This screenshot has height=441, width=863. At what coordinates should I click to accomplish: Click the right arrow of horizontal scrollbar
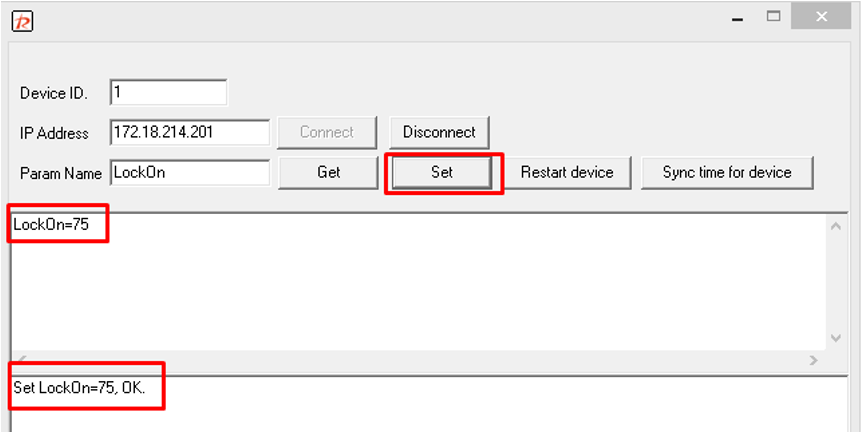point(813,360)
